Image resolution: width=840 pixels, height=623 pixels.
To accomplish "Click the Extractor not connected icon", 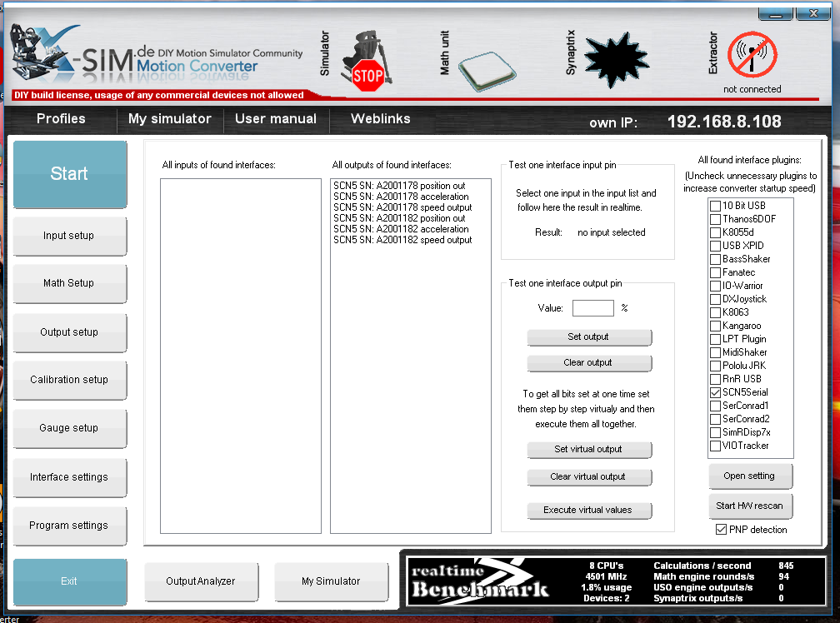I will click(752, 56).
